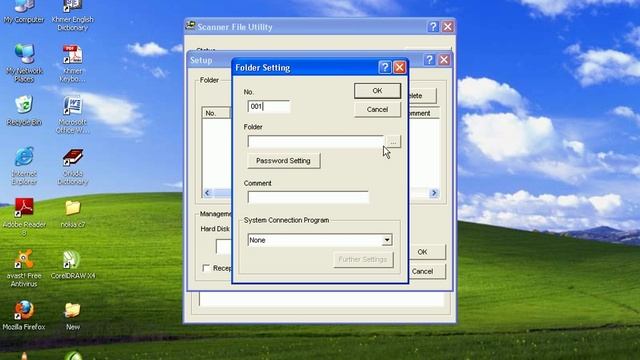Open avast! Free Antivirus shortcut
Screen dimensions: 640x360
point(24,268)
